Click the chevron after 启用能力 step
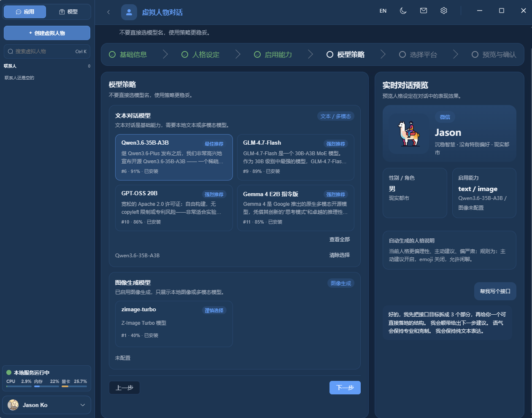 (311, 54)
